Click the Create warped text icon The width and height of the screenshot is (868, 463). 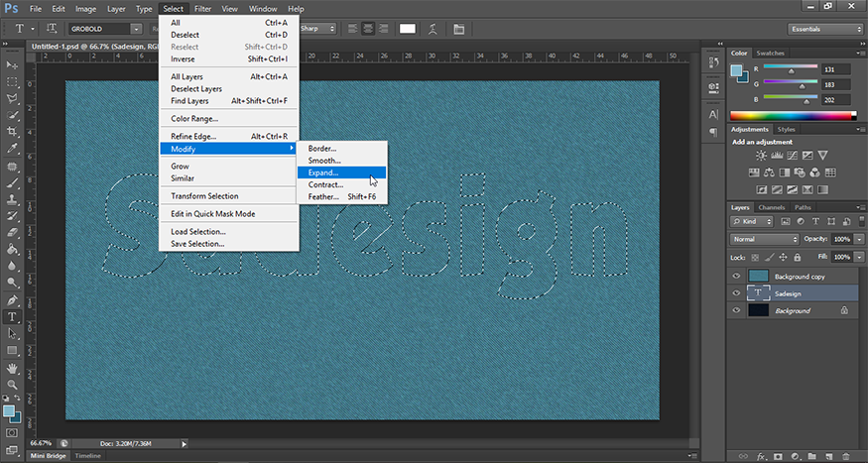point(434,29)
